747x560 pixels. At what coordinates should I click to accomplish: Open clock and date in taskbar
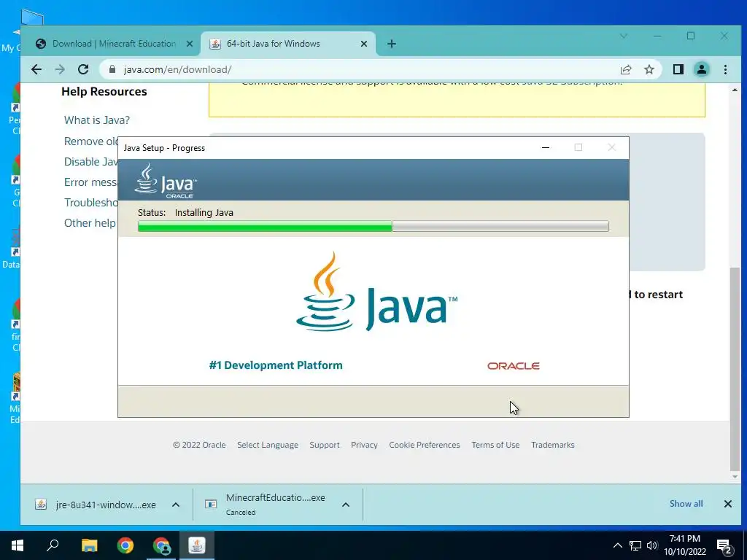[685, 545]
